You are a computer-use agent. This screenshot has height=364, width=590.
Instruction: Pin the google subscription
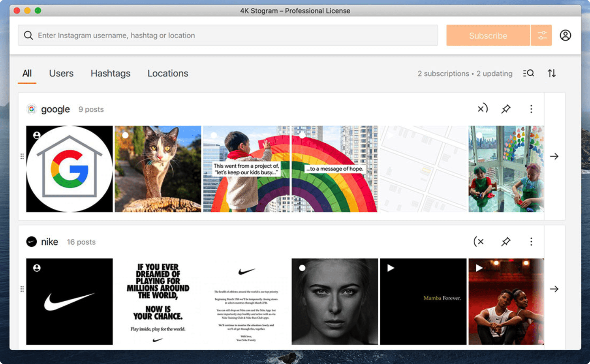tap(506, 109)
